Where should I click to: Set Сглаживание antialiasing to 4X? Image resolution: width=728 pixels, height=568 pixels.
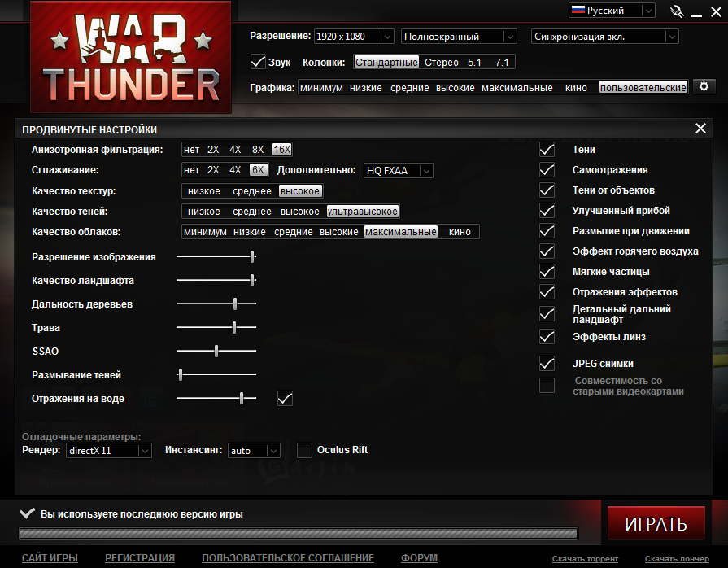point(235,170)
